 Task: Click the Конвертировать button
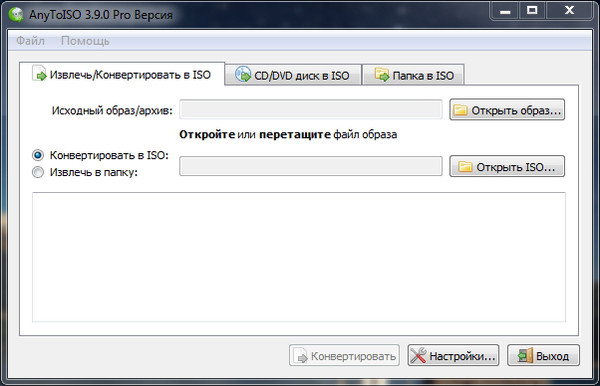pyautogui.click(x=344, y=355)
